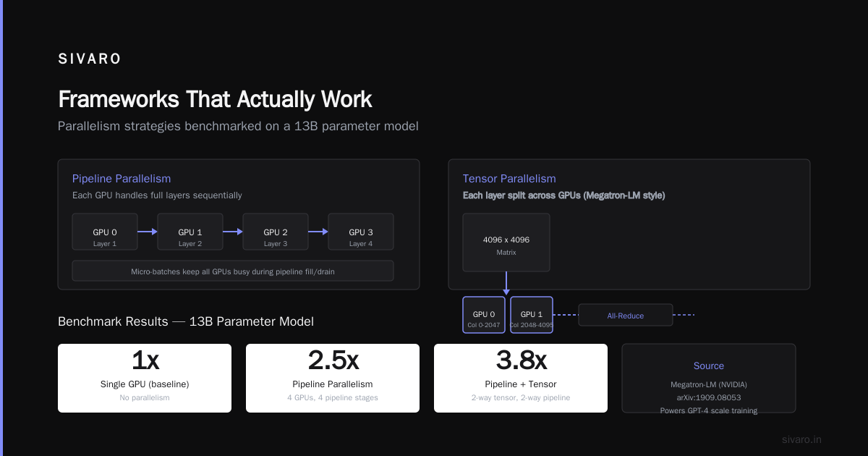Select the GPU 2 Layer 3 box
Screen dimensions: 868x456
click(x=276, y=232)
